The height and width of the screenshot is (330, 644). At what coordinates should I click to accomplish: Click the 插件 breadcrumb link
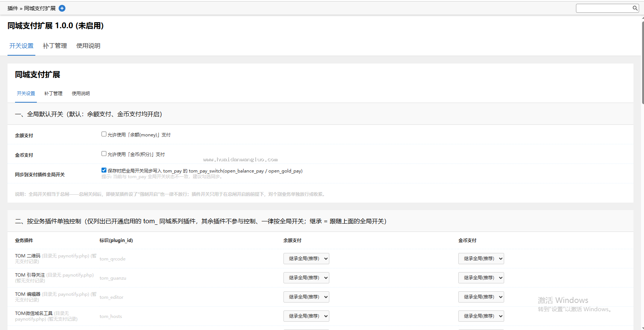tap(13, 8)
